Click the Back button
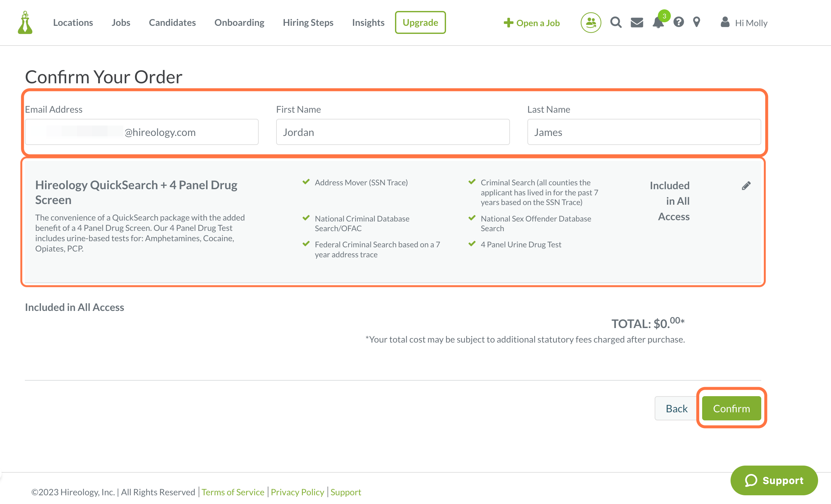Screen dimensions: 831x504 point(676,408)
